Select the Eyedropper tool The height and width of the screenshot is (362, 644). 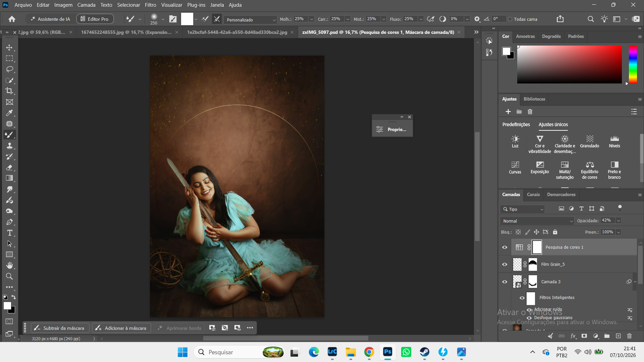(x=9, y=113)
